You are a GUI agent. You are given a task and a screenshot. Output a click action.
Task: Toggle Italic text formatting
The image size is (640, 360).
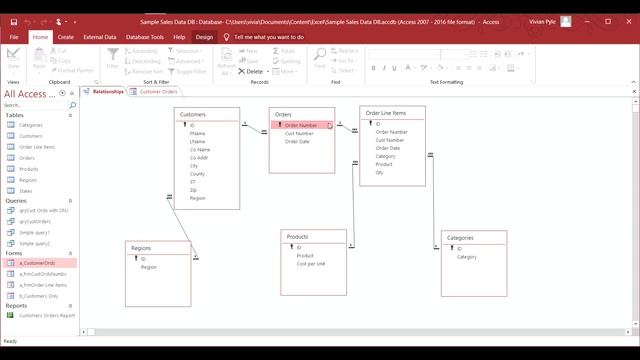point(384,68)
